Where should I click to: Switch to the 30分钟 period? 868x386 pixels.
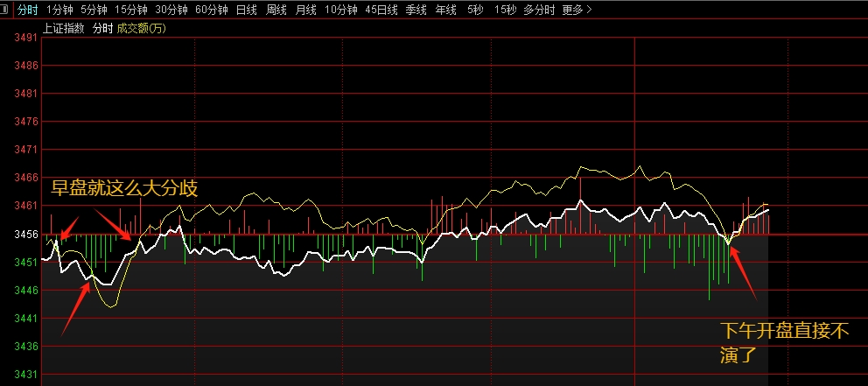coord(171,10)
